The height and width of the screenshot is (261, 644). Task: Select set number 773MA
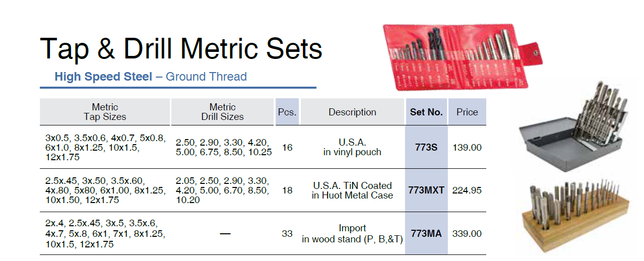point(426,234)
